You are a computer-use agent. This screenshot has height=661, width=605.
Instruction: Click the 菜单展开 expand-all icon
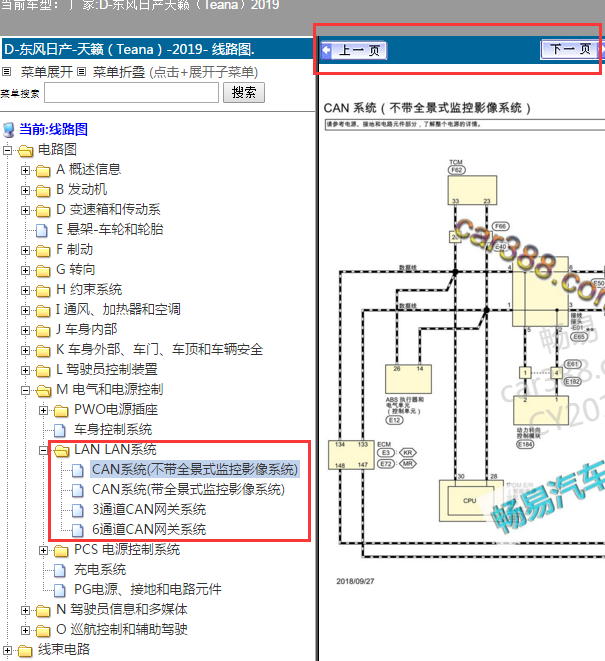pos(6,72)
